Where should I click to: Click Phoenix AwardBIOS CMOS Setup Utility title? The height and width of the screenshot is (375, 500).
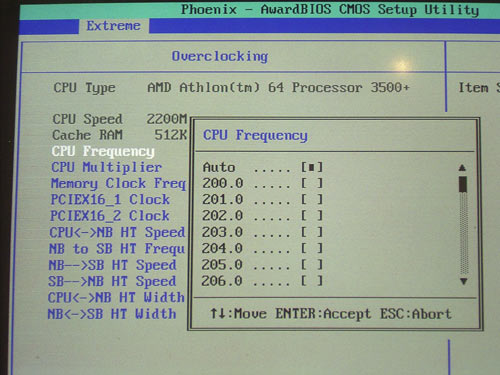[330, 10]
